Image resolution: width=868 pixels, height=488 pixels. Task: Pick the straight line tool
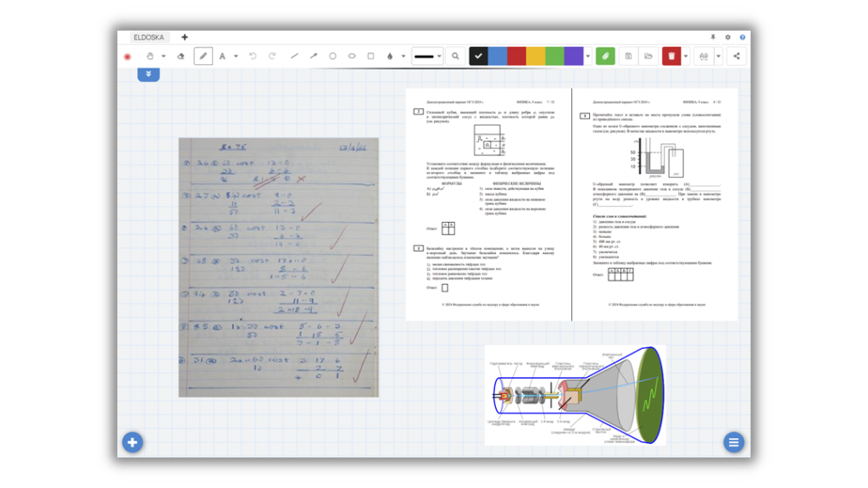(295, 57)
